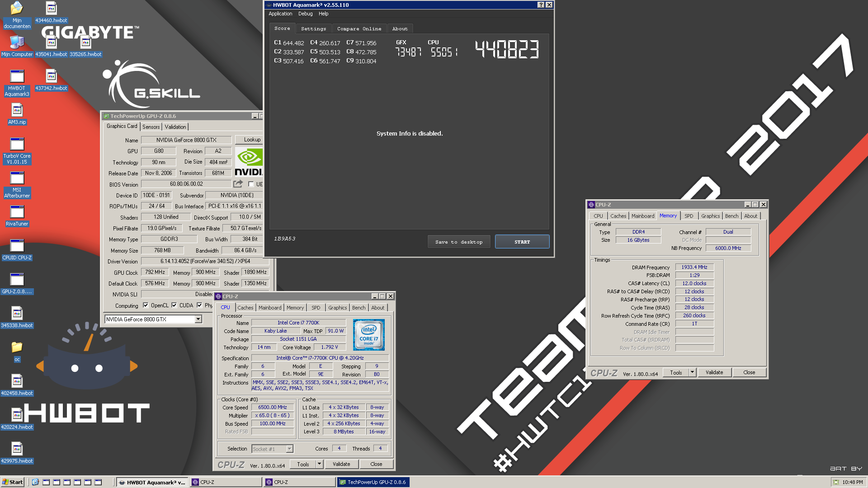Switch to HWBOT Aquamark taskbar button

(x=152, y=482)
